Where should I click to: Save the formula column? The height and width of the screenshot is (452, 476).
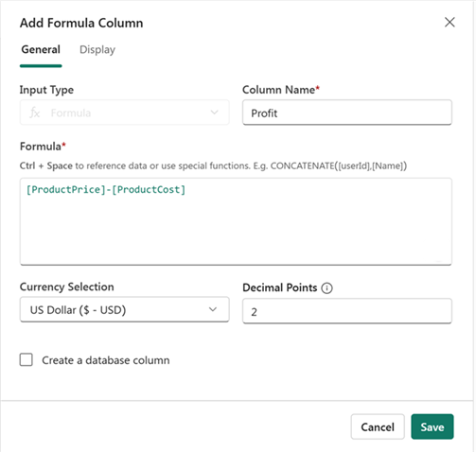432,426
